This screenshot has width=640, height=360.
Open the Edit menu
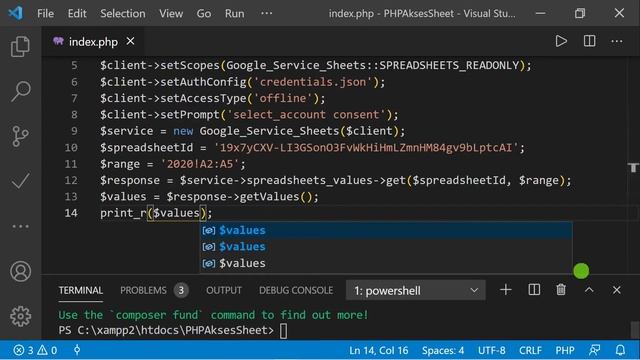click(x=77, y=13)
